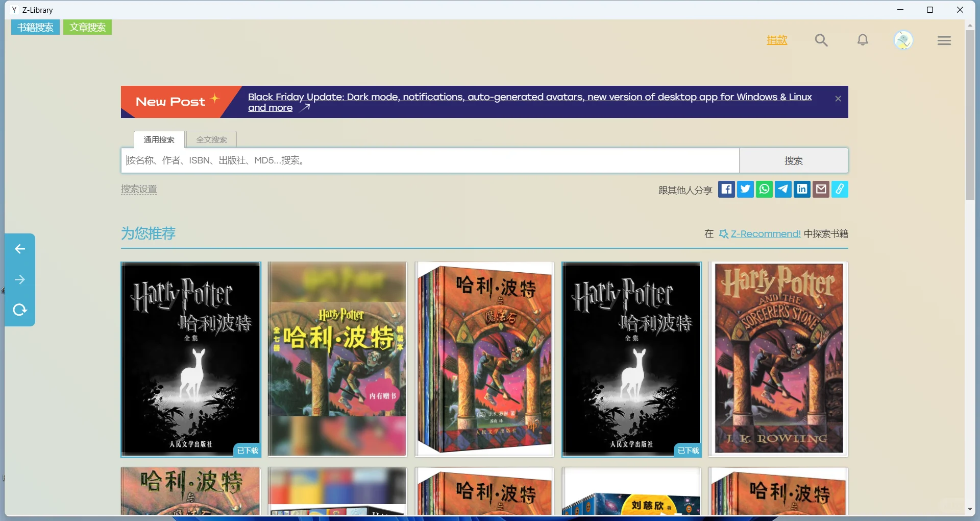This screenshot has width=980, height=521.
Task: Select the 全文搜索 tab
Action: [x=211, y=139]
